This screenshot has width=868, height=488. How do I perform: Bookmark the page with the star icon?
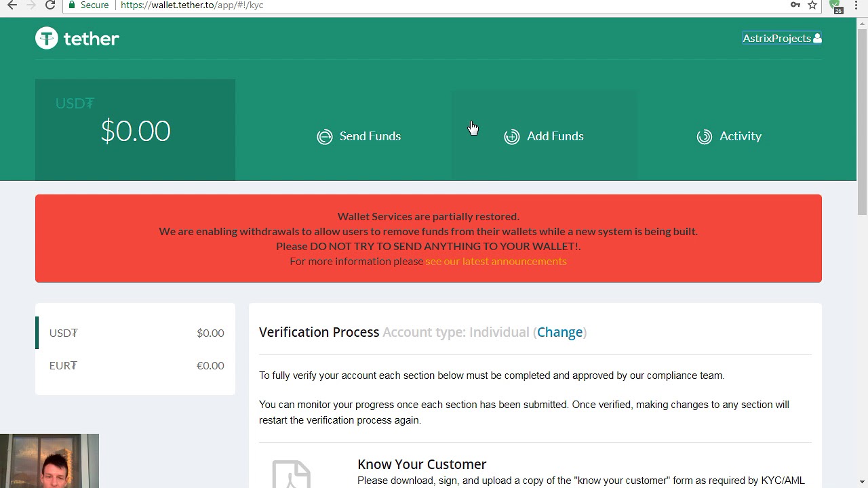click(x=812, y=5)
